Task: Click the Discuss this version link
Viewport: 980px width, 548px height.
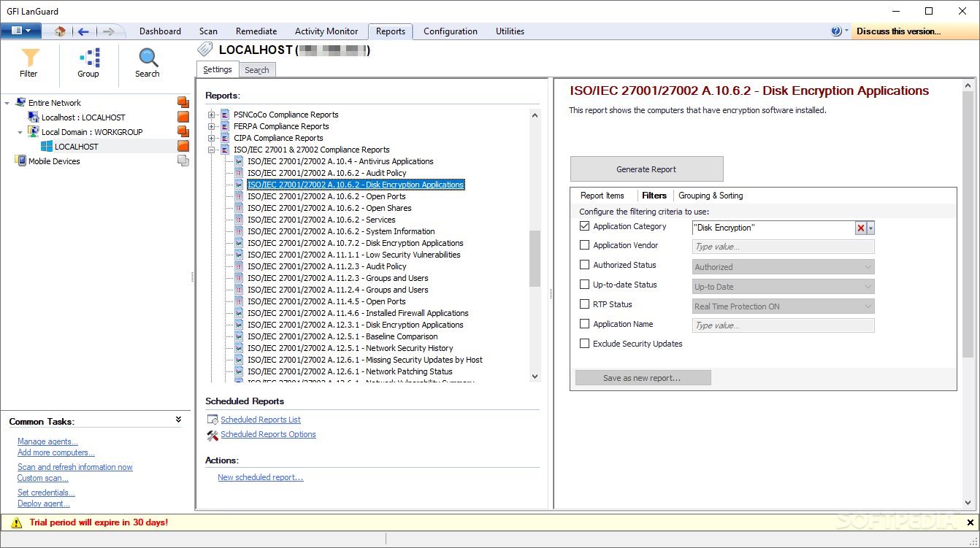Action: point(898,31)
